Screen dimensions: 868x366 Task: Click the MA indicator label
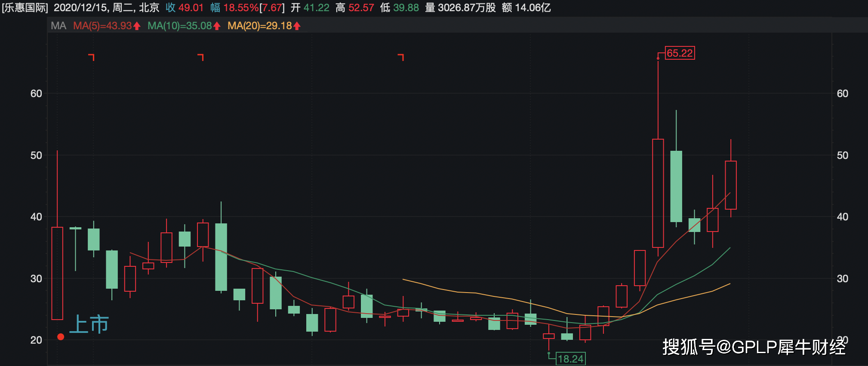[x=58, y=26]
